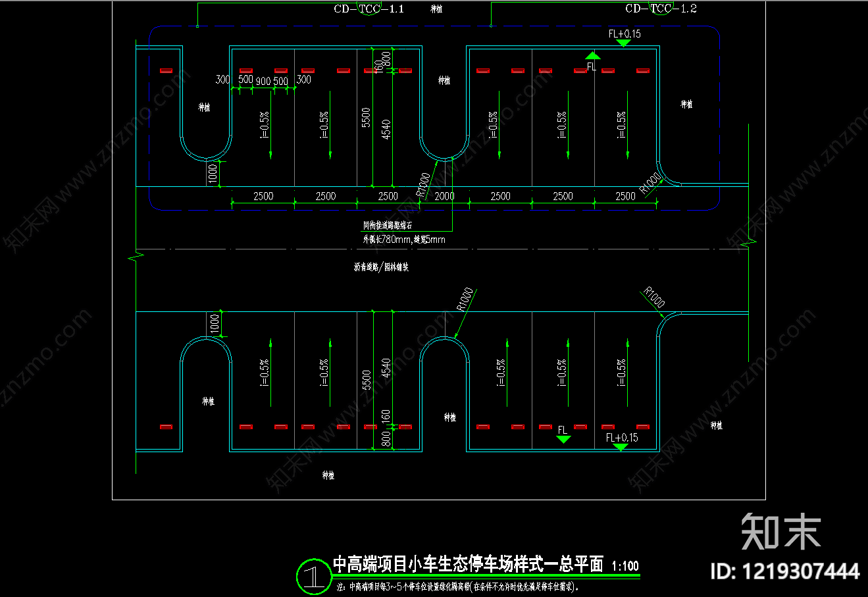868x597 pixels.
Task: Click the 知末 logo
Action: click(x=781, y=531)
